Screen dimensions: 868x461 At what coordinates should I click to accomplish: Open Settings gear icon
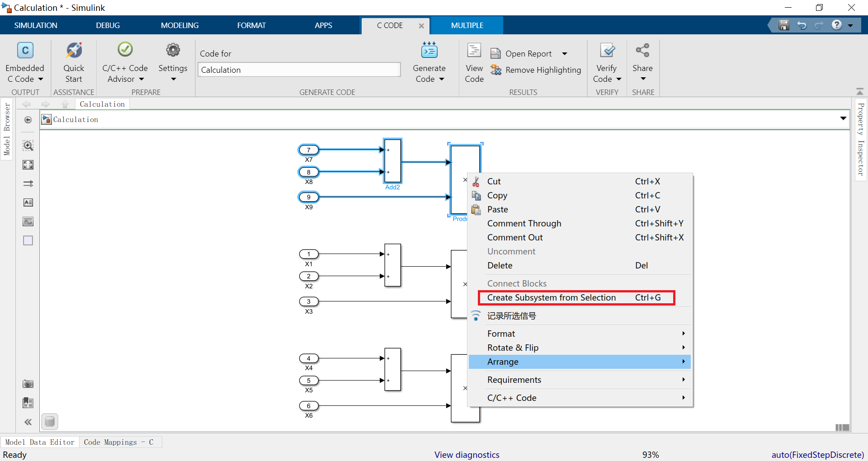coord(173,50)
